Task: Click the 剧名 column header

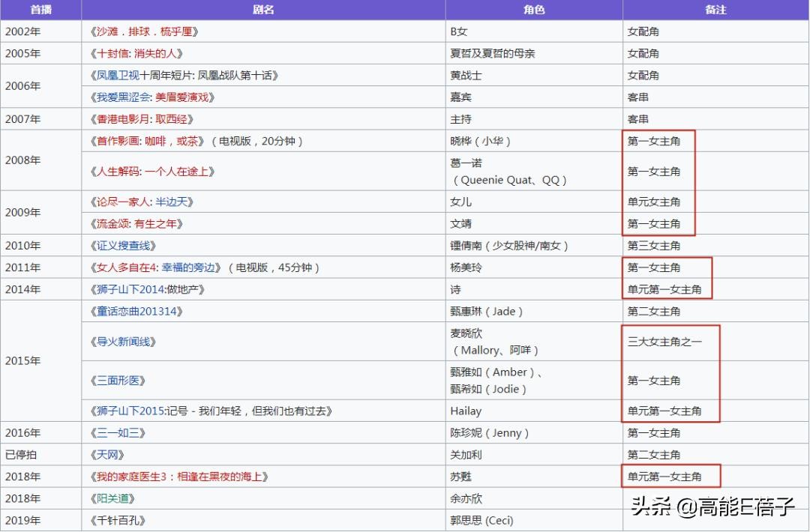Action: [x=263, y=10]
